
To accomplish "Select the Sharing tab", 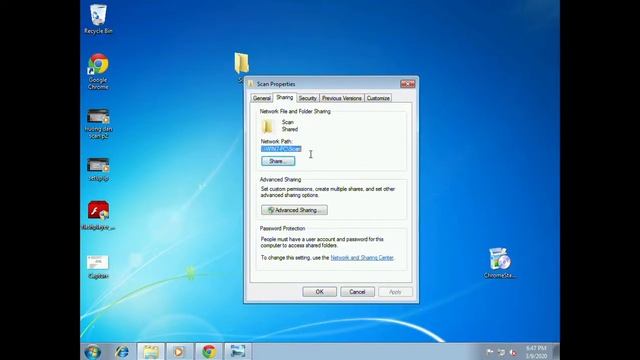I will (284, 98).
